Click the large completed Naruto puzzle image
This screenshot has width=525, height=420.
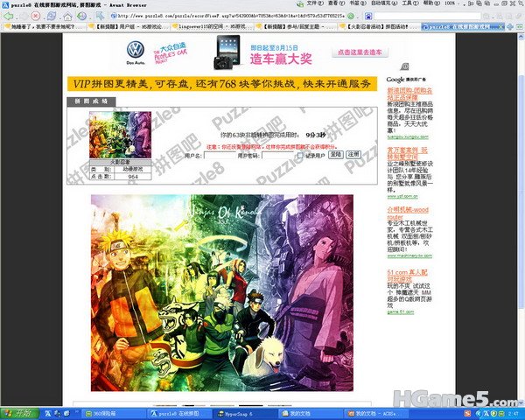point(222,293)
